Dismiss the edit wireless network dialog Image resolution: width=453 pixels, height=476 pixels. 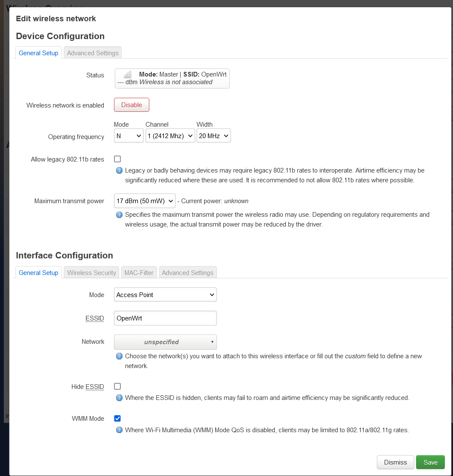tap(395, 462)
